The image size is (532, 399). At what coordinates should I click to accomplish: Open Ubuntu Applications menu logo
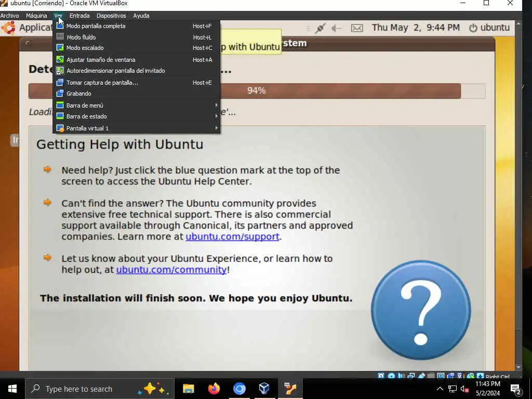point(8,28)
